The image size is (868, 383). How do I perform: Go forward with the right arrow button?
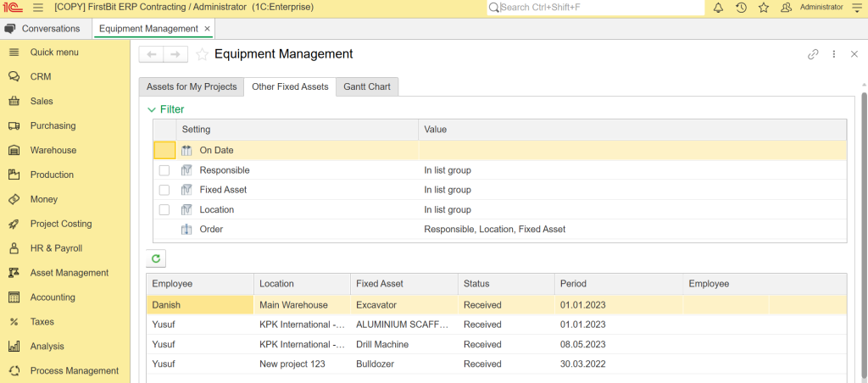[175, 54]
